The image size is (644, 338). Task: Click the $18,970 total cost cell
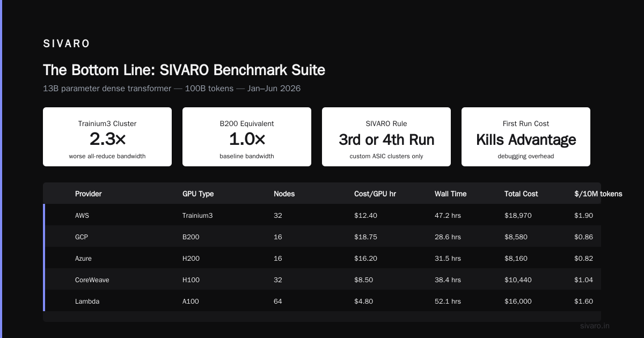pyautogui.click(x=518, y=215)
